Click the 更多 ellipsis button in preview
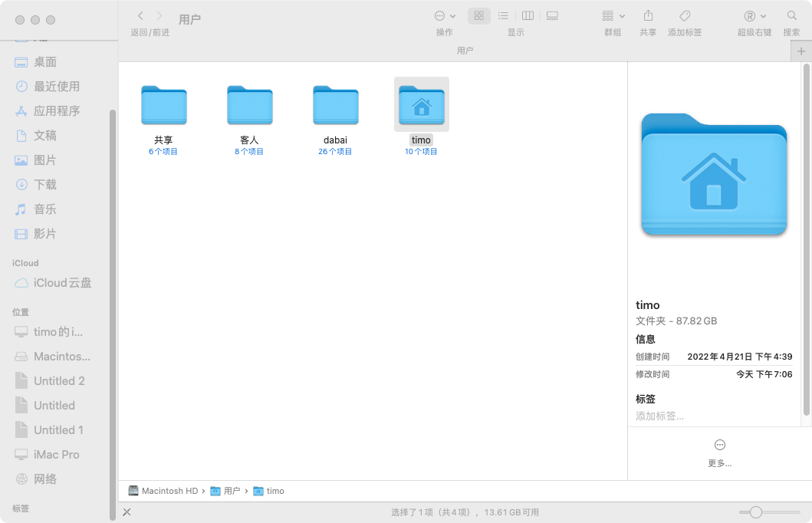This screenshot has height=523, width=812. 719,446
